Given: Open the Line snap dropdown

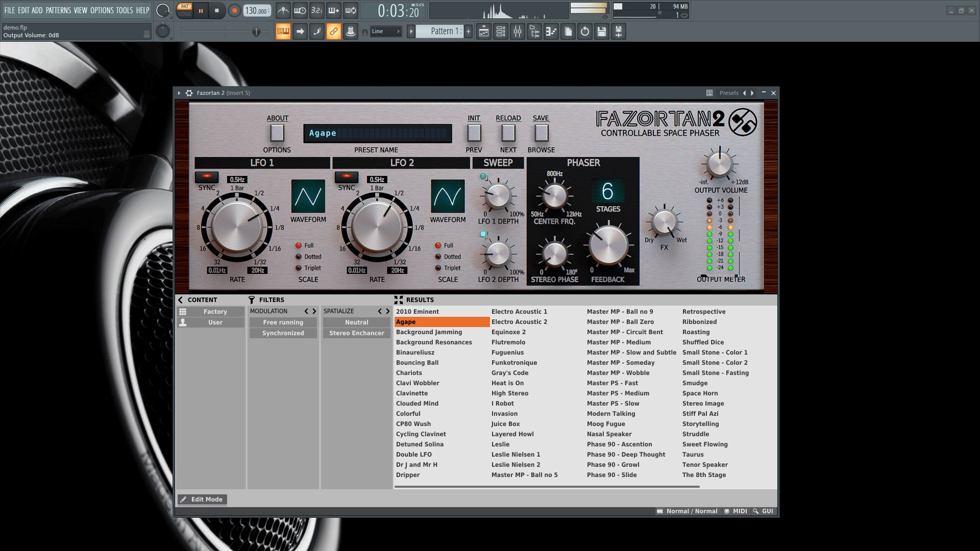Looking at the screenshot, I should click(386, 32).
